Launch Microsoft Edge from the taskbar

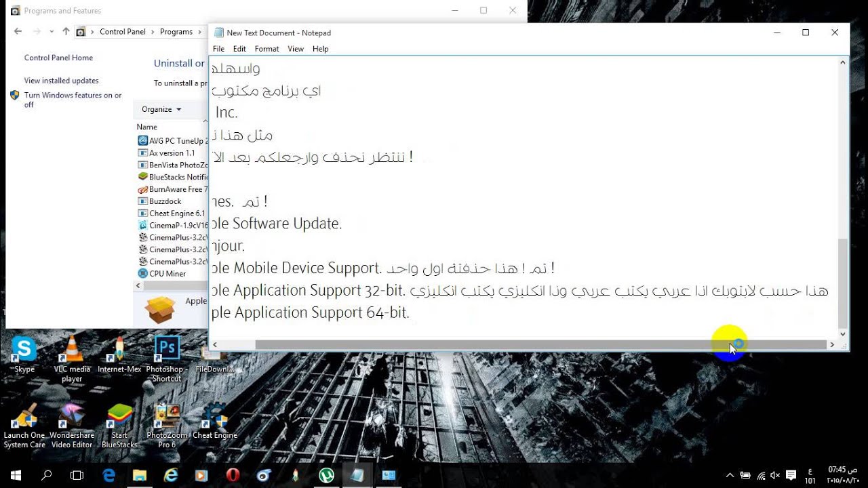[x=108, y=476]
